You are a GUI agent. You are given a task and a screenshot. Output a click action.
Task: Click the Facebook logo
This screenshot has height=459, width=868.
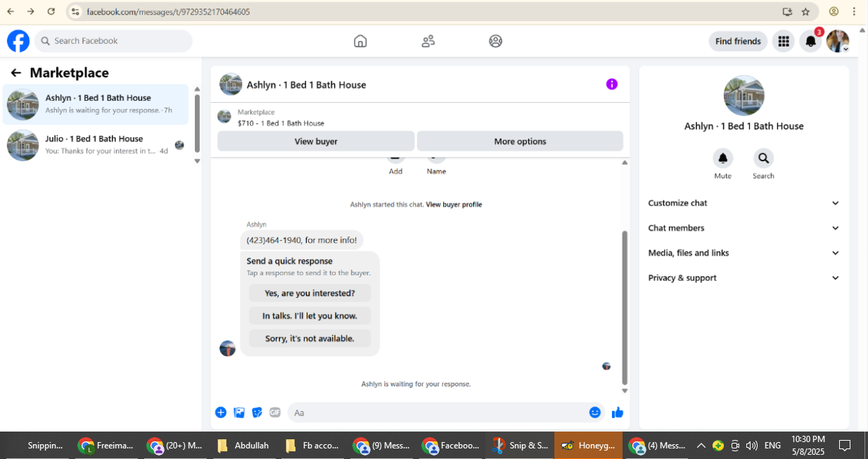click(x=18, y=41)
